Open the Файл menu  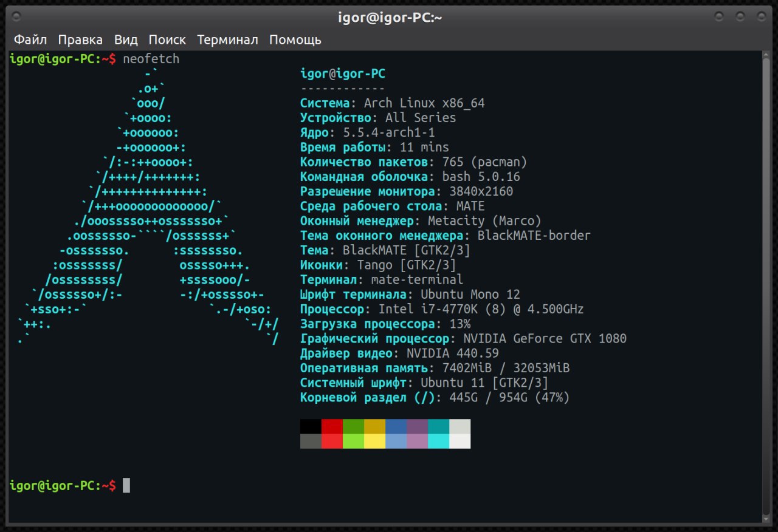(x=30, y=40)
